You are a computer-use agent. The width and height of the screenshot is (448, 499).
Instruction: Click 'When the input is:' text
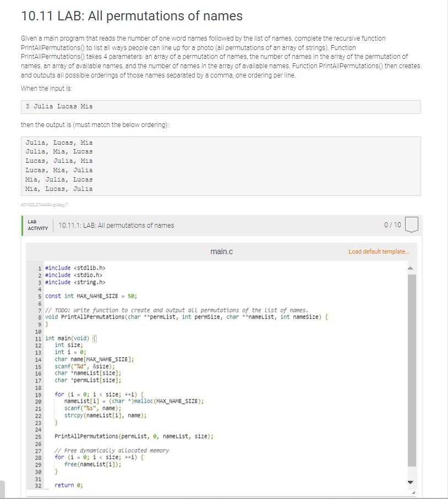pyautogui.click(x=46, y=88)
